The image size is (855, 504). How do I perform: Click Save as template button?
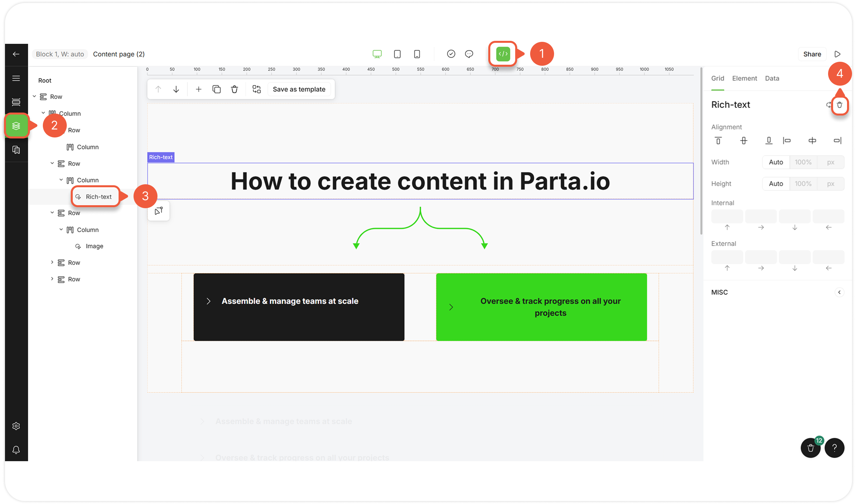click(x=299, y=89)
